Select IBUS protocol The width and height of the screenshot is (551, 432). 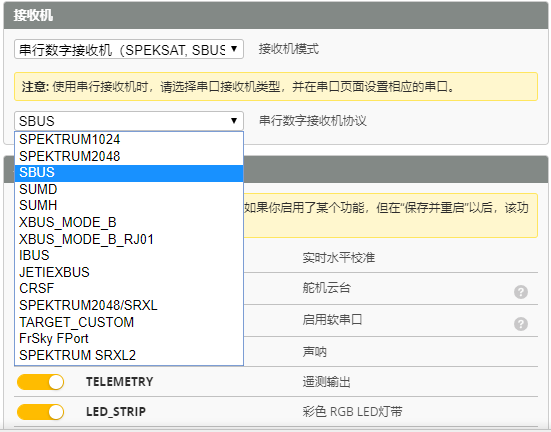coord(129,256)
